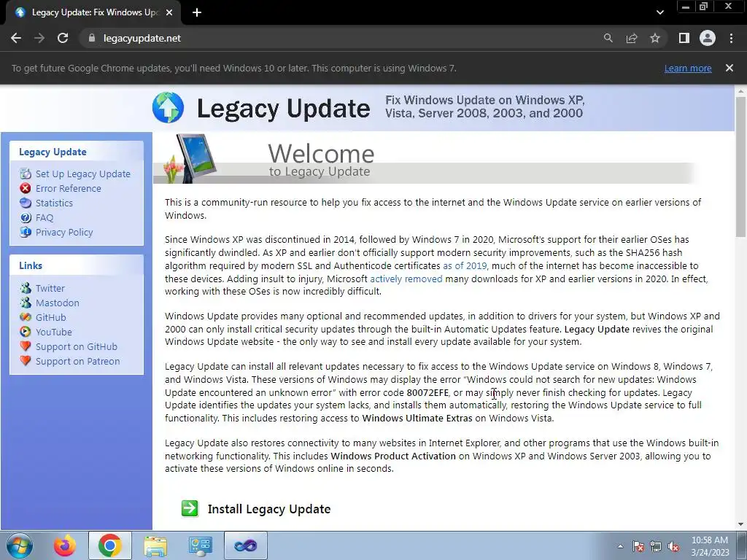The image size is (747, 560).
Task: Click the Action Center flag icon
Action: click(638, 546)
